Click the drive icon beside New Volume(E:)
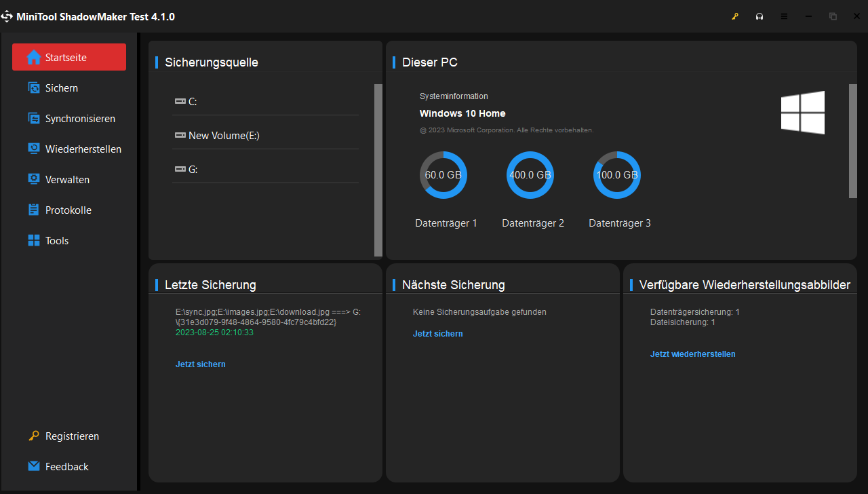Image resolution: width=868 pixels, height=494 pixels. (x=180, y=136)
